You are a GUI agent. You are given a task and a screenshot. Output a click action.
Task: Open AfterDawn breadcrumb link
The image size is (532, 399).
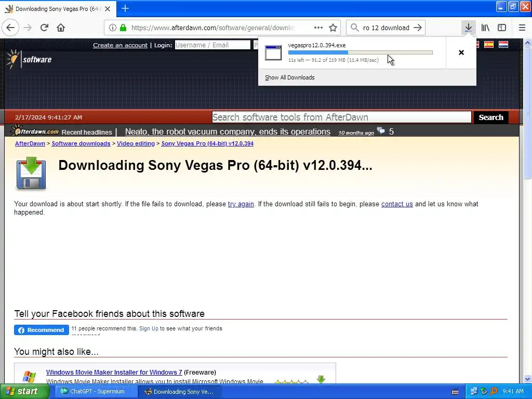point(30,143)
